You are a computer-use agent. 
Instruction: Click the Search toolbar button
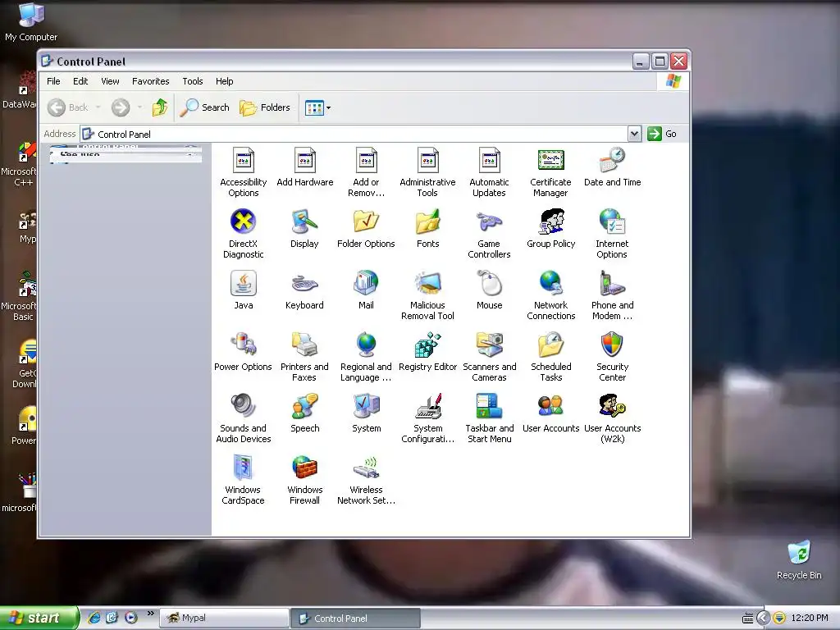tap(204, 107)
